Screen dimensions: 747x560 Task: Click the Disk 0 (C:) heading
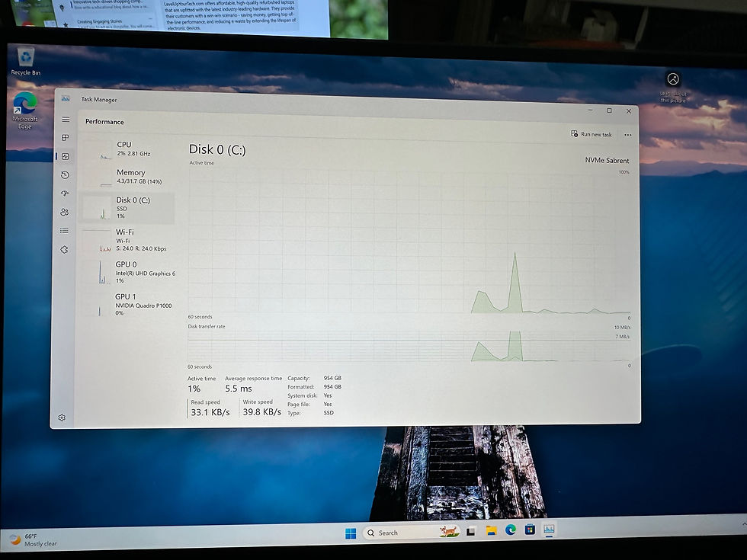click(217, 149)
